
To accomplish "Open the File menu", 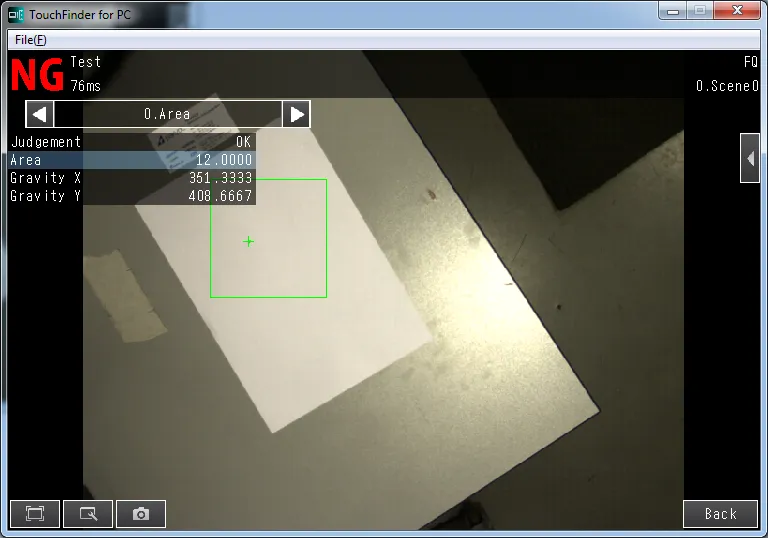I will click(30, 39).
